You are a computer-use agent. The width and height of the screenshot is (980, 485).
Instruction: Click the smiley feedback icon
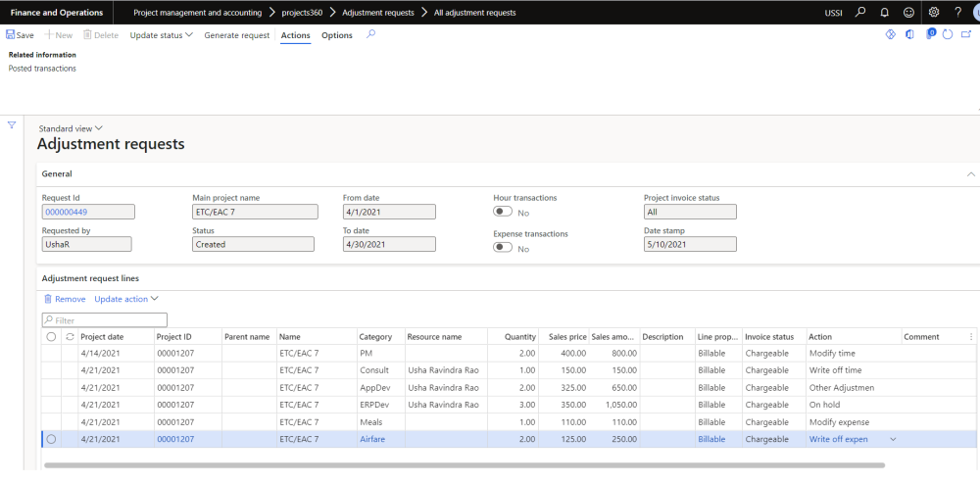(x=908, y=13)
